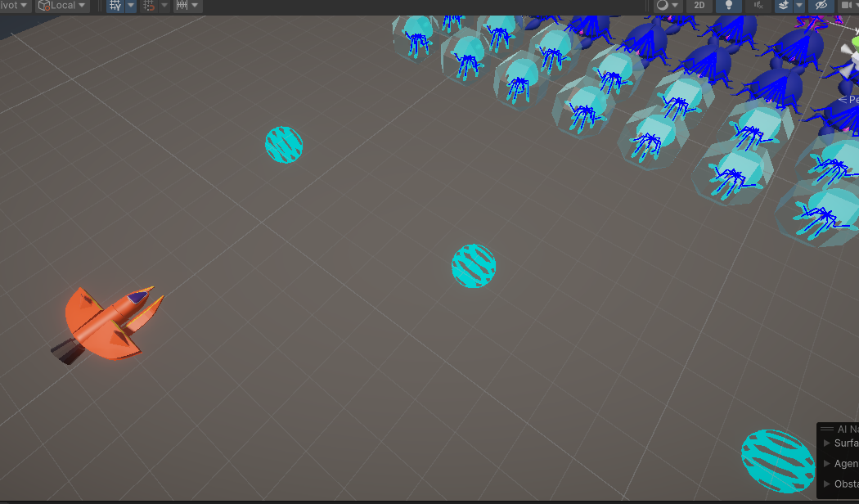This screenshot has width=859, height=504.
Task: Toggle scene audio mute icon
Action: click(758, 6)
